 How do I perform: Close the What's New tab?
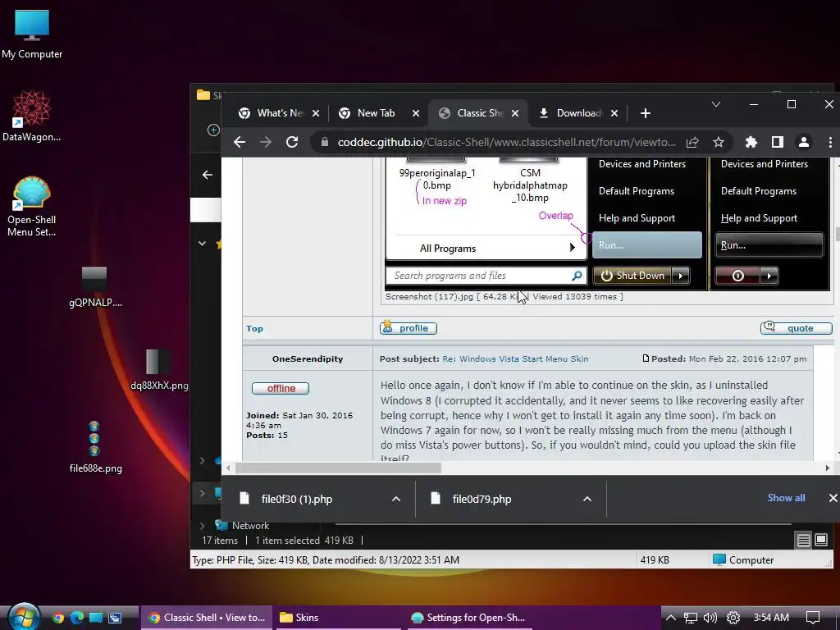316,113
